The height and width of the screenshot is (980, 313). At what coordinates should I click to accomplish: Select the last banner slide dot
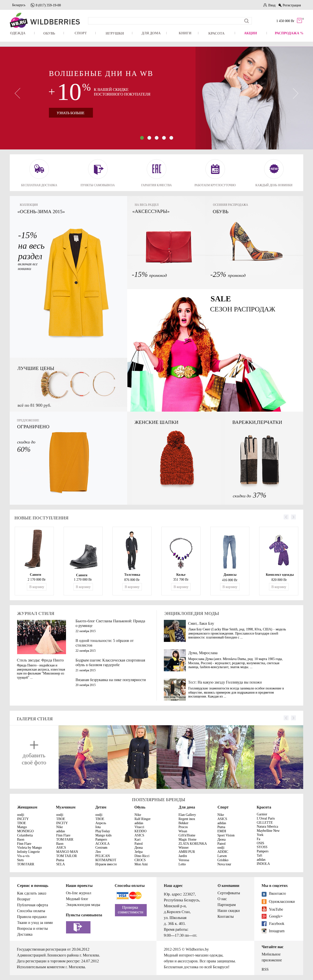point(171,138)
